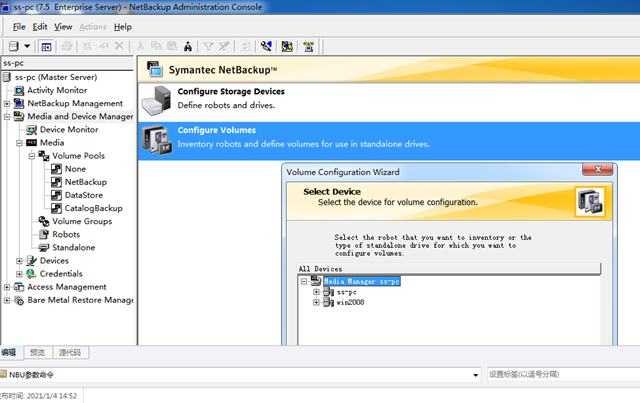The height and width of the screenshot is (403, 640).
Task: Select Device Monitor in the tree
Action: (69, 129)
